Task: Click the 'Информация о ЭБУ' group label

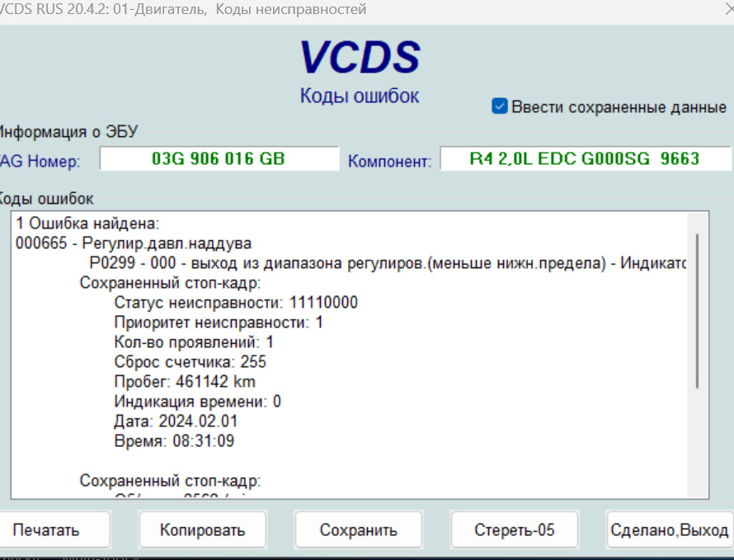Action: (x=68, y=132)
